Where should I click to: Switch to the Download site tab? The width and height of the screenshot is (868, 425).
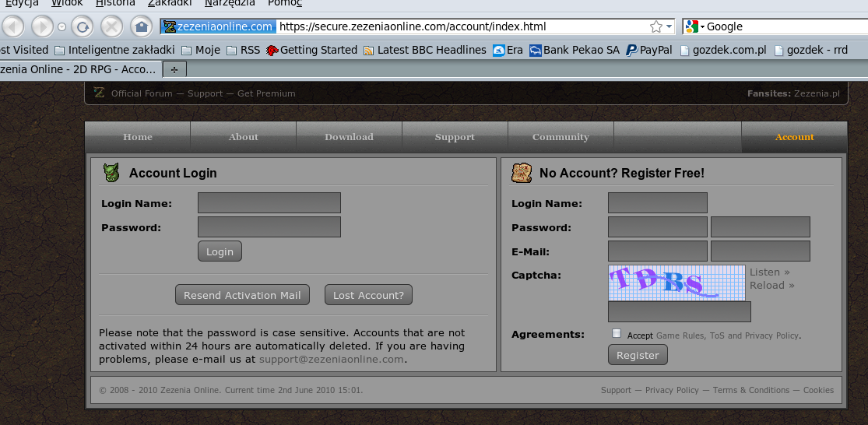pyautogui.click(x=349, y=137)
